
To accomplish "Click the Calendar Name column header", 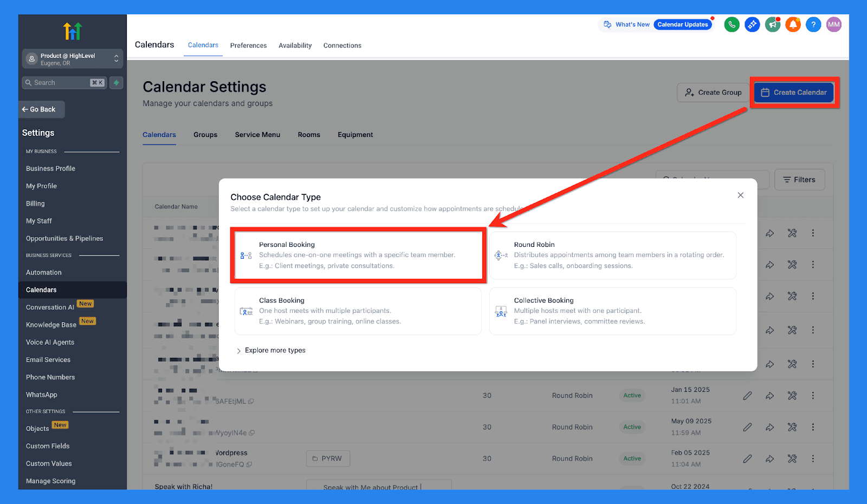I will tap(176, 207).
